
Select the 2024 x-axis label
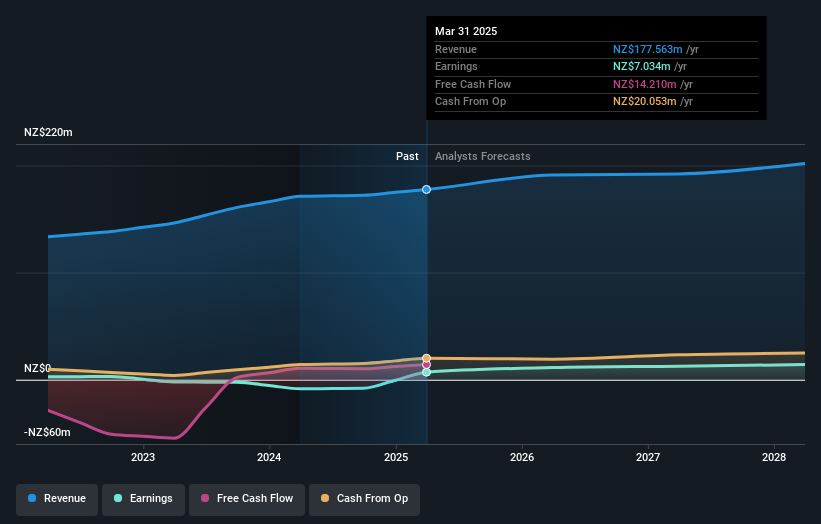coord(269,457)
